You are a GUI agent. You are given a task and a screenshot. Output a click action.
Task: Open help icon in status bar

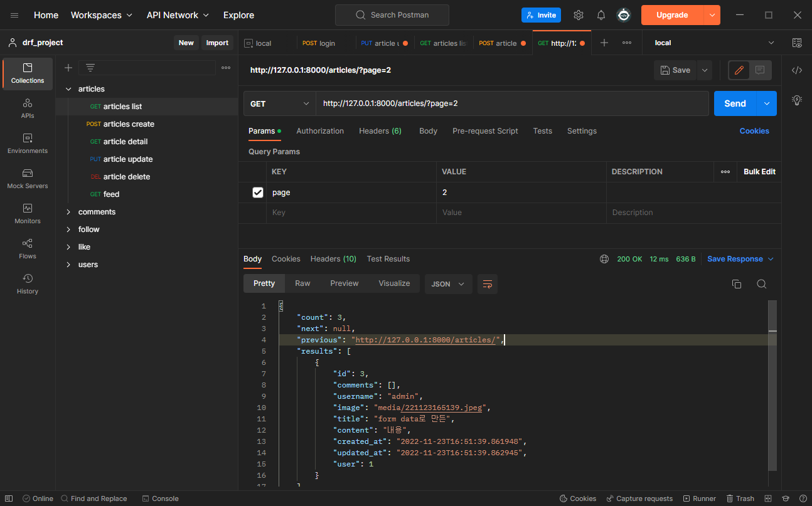(x=803, y=498)
